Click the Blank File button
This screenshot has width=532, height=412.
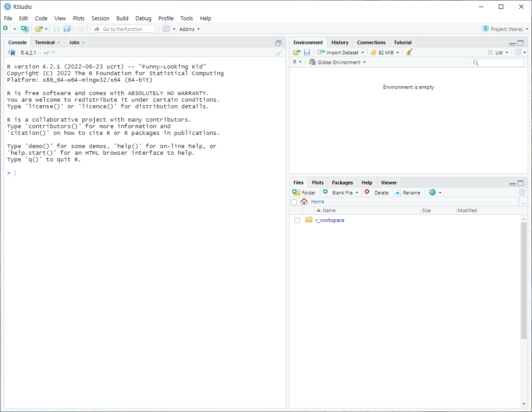tap(340, 192)
